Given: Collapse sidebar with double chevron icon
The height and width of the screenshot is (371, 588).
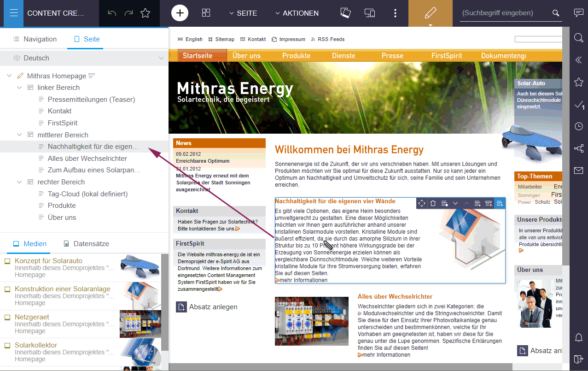Looking at the screenshot, I should pos(579,59).
